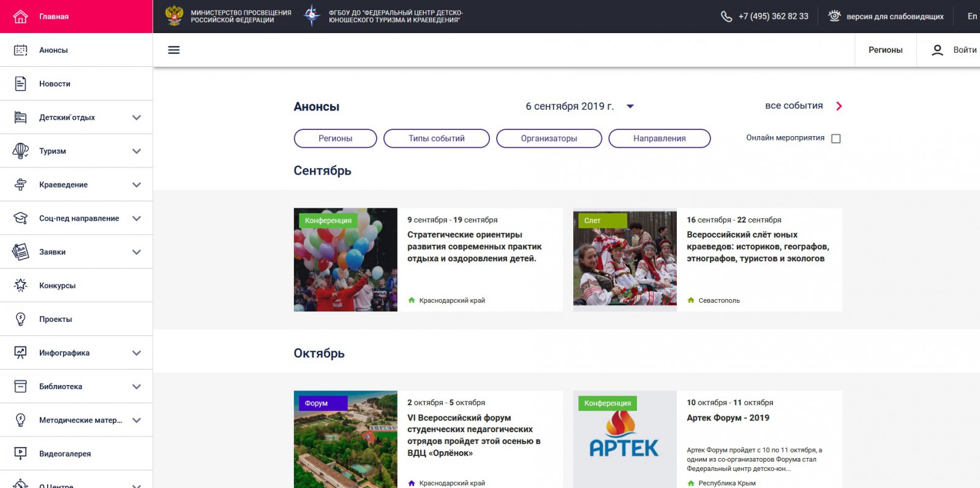Open the Слет folk costume thumbnail
Viewport: 980px width, 488px height.
[625, 260]
